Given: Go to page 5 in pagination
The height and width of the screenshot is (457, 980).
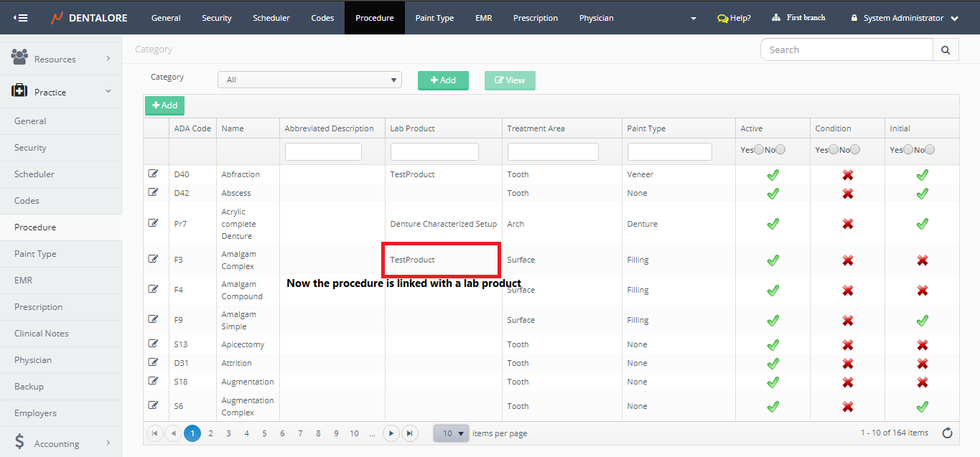Looking at the screenshot, I should pyautogui.click(x=264, y=433).
